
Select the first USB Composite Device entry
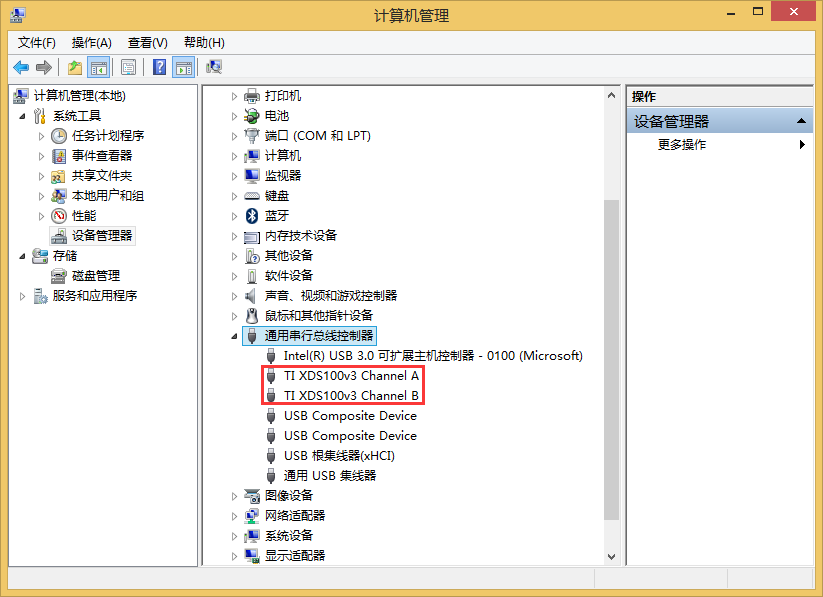[350, 416]
